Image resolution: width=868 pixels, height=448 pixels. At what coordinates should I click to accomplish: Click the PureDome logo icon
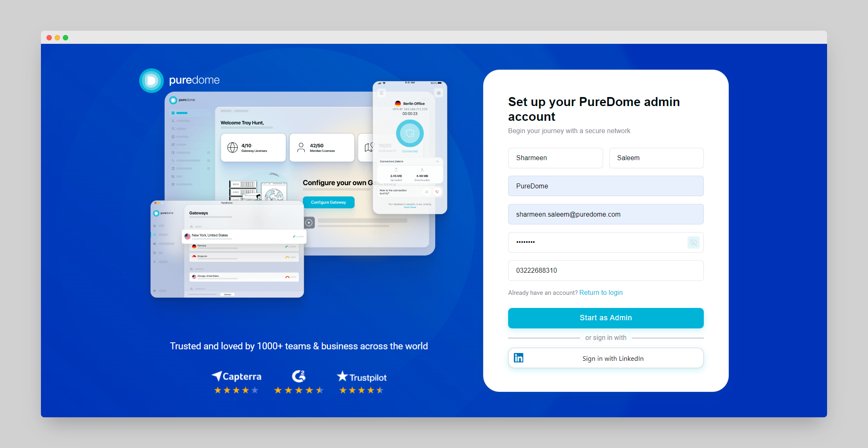151,81
